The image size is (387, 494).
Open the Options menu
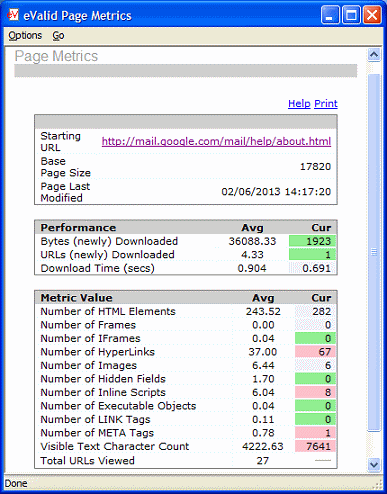[25, 35]
